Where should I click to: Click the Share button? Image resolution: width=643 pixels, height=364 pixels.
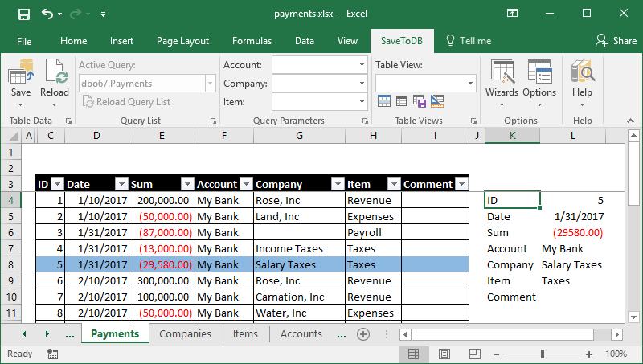click(616, 41)
